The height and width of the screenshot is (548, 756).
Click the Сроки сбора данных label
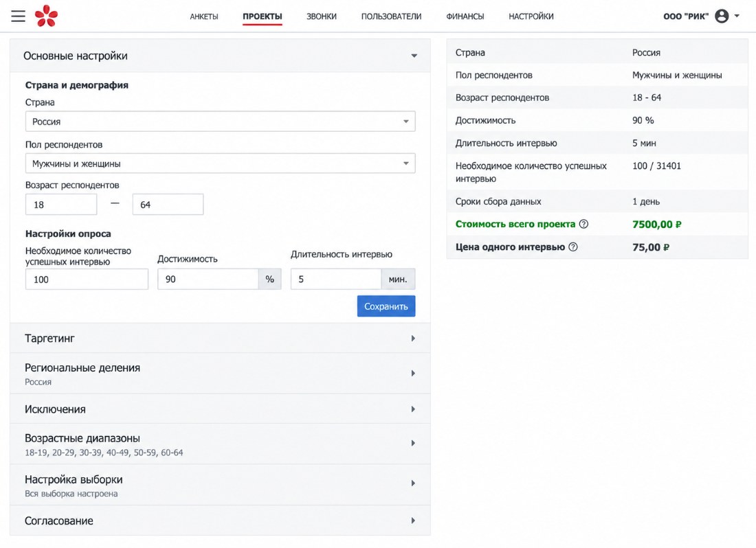coord(498,202)
